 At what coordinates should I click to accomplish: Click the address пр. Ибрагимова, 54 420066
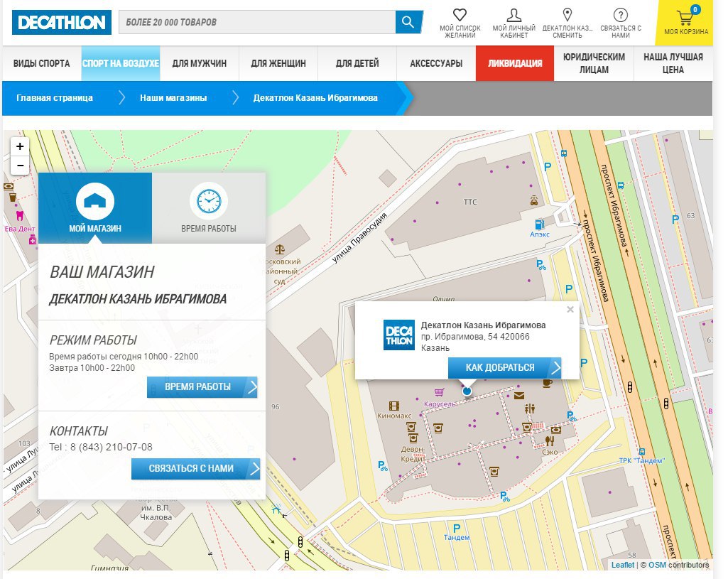click(475, 337)
